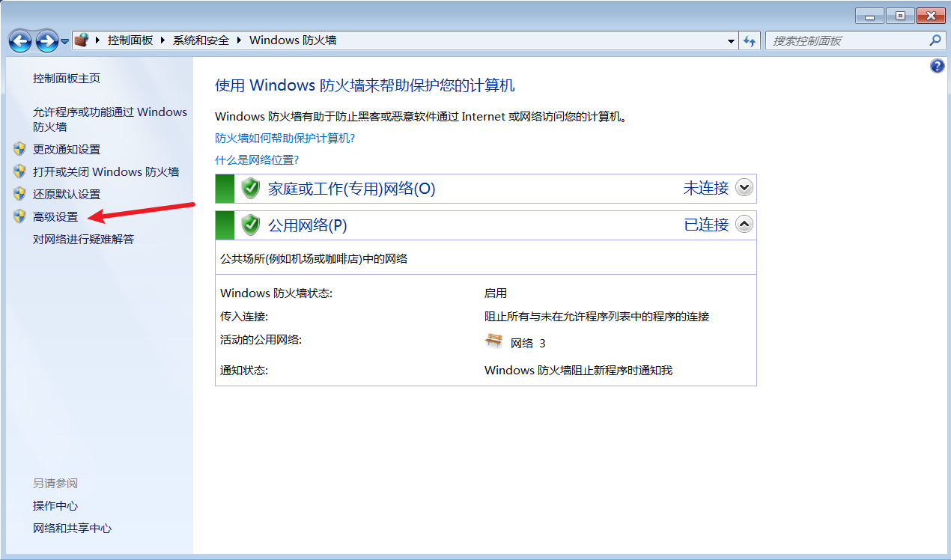Open 网络和共享中心 link
Image resolution: width=951 pixels, height=560 pixels.
click(72, 528)
